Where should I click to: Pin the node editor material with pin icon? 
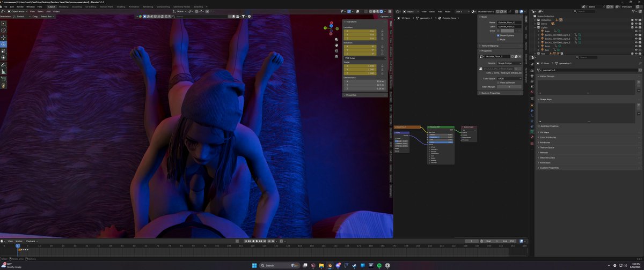pyautogui.click(x=510, y=11)
